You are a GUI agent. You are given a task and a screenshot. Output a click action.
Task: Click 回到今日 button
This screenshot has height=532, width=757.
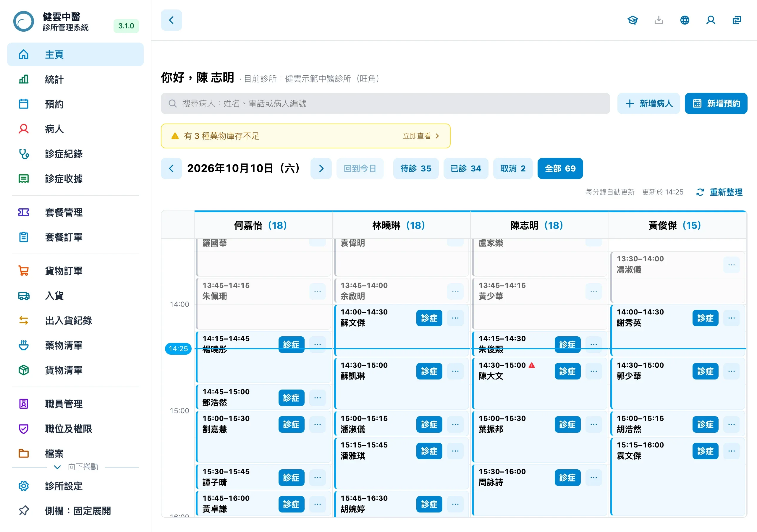click(x=360, y=168)
